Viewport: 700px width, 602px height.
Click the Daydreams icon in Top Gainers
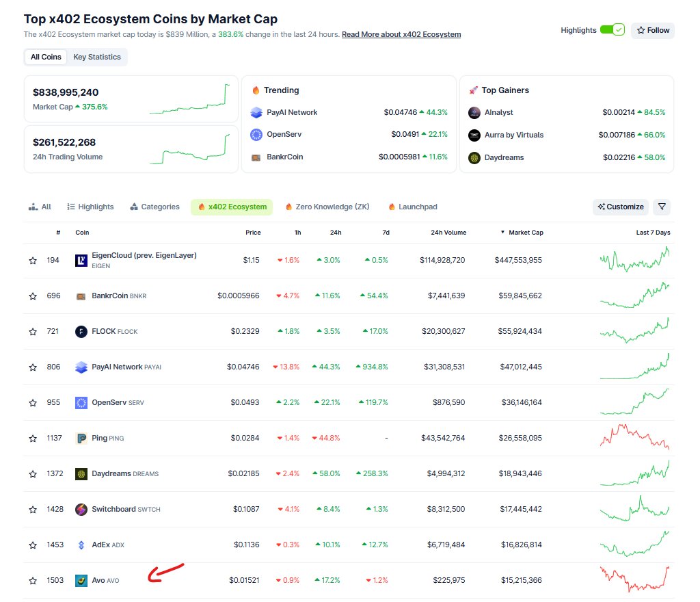click(474, 157)
